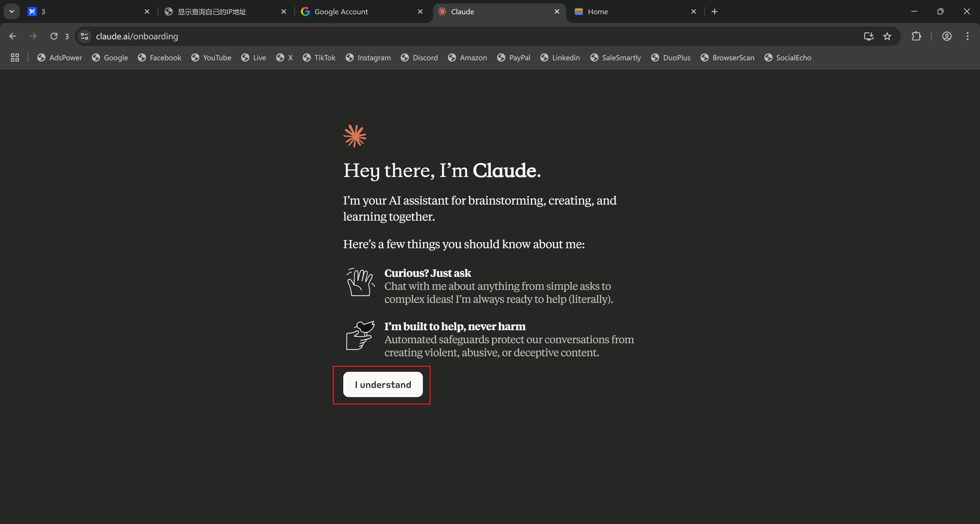
Task: Open the Linkedin bookmark
Action: [560, 57]
